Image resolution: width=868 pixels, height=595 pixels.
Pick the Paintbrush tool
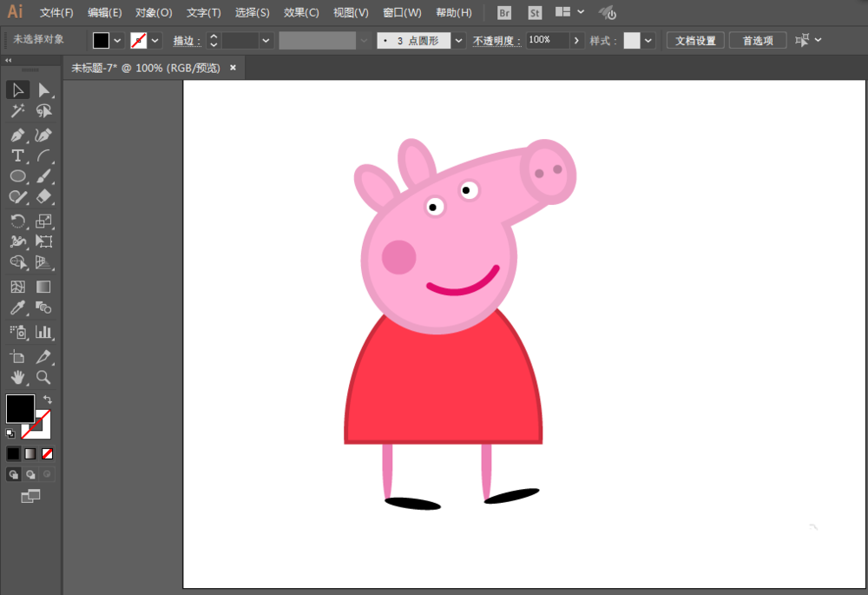(43, 176)
